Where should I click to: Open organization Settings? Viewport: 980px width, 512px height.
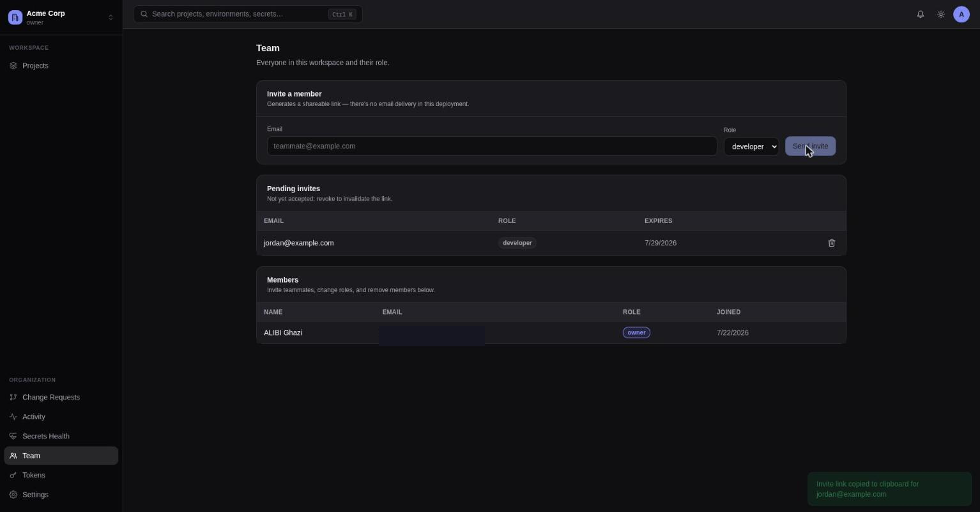pos(61,495)
